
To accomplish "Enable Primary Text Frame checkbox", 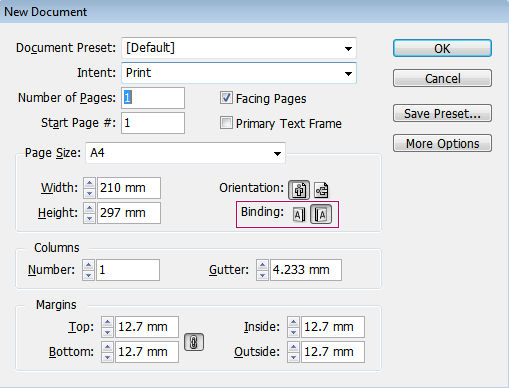I will [x=226, y=123].
